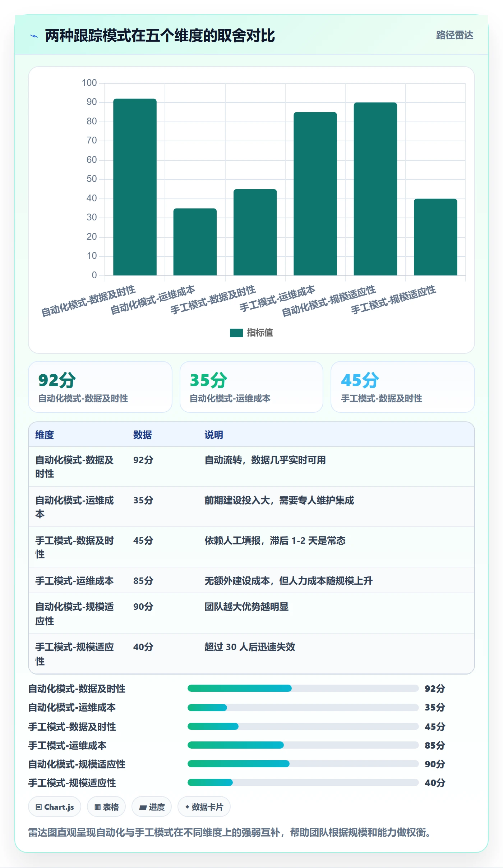Click the 自动化模式-数据及时性 bar in chart

click(x=135, y=187)
